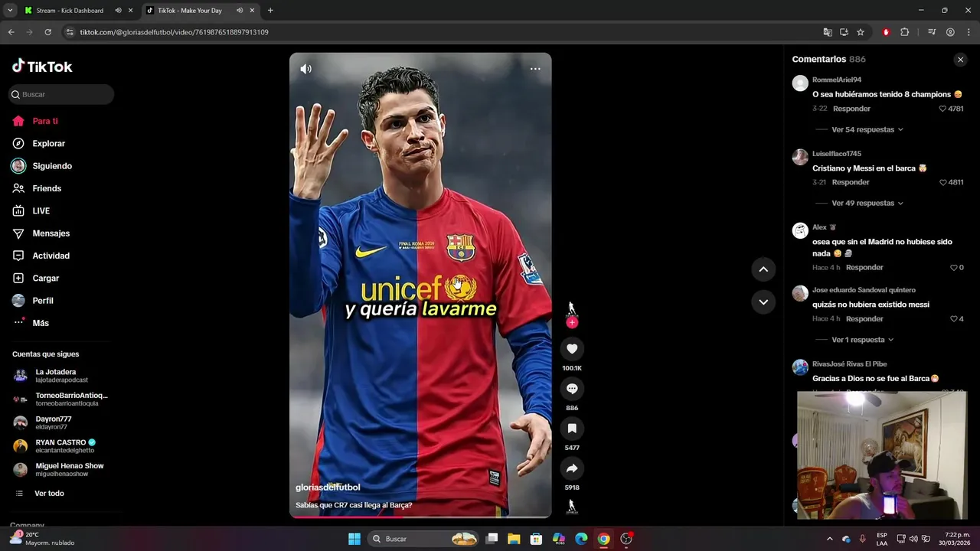Click the address bar URL
980x551 pixels.
(x=174, y=32)
